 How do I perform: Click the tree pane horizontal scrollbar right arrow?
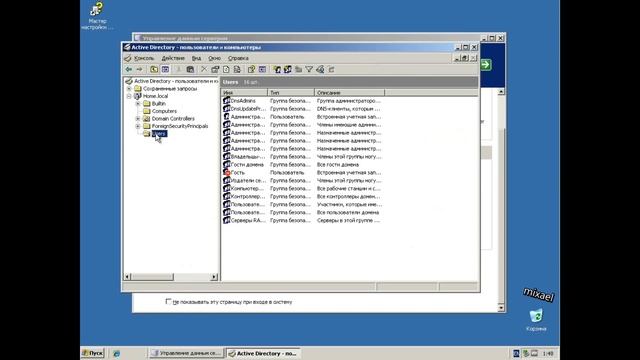point(214,277)
